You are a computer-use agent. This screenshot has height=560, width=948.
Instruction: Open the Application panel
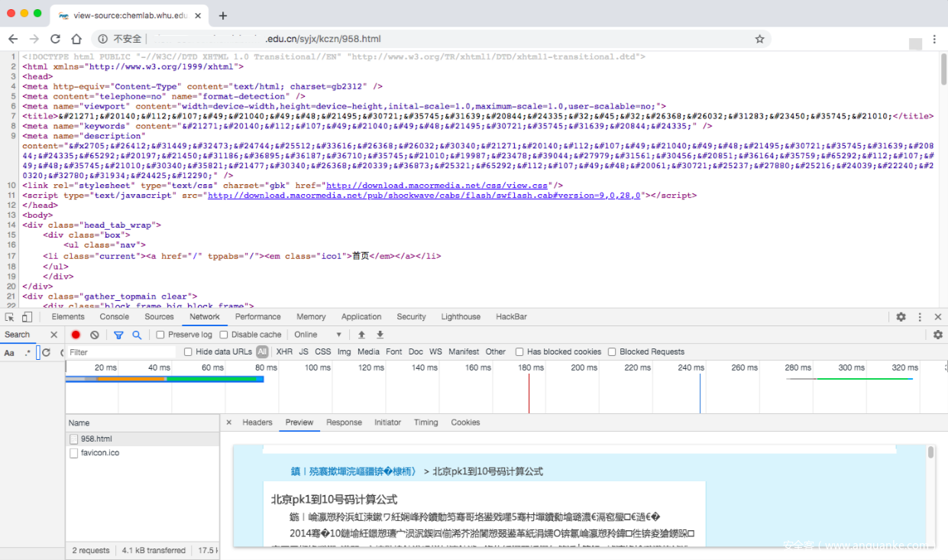361,317
